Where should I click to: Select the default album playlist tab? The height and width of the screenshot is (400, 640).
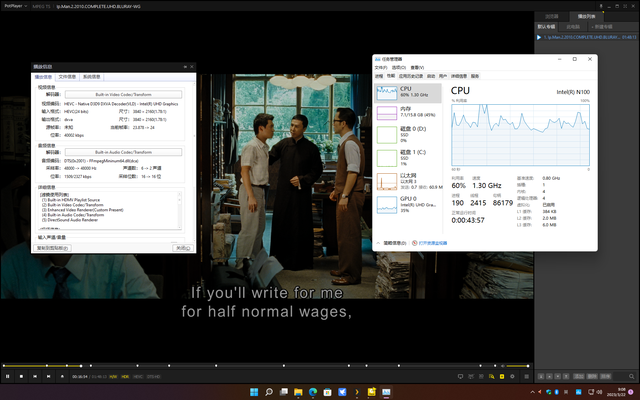546,27
